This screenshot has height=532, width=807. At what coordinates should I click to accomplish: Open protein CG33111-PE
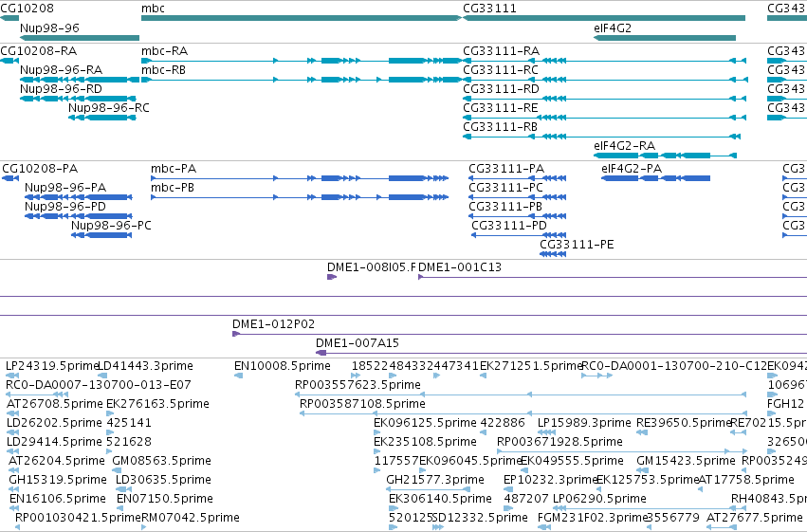[x=553, y=254]
